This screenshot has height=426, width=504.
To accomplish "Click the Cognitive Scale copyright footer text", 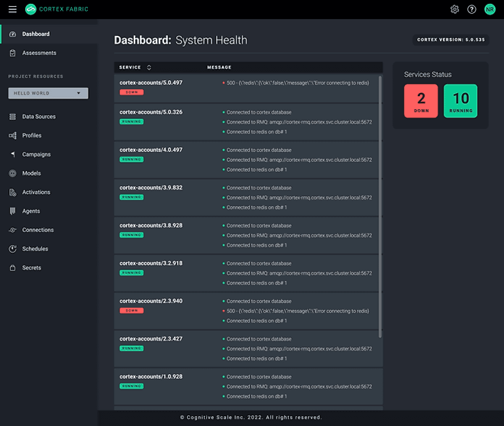I will [251, 418].
